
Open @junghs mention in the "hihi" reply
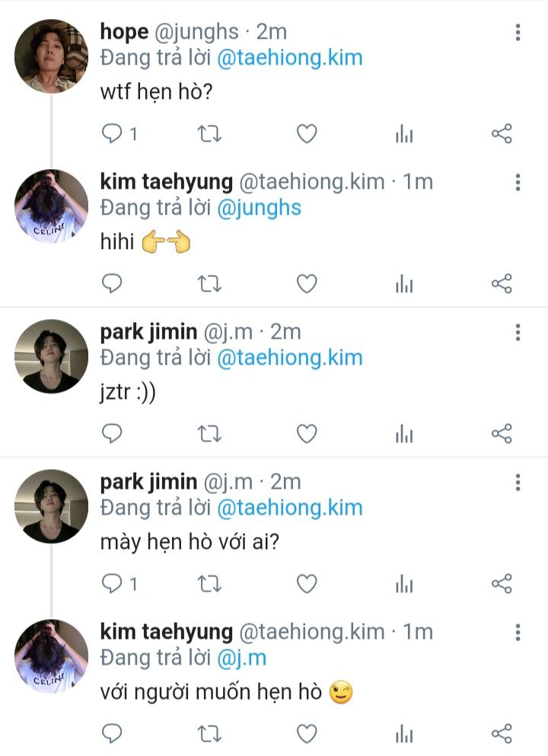(x=259, y=208)
